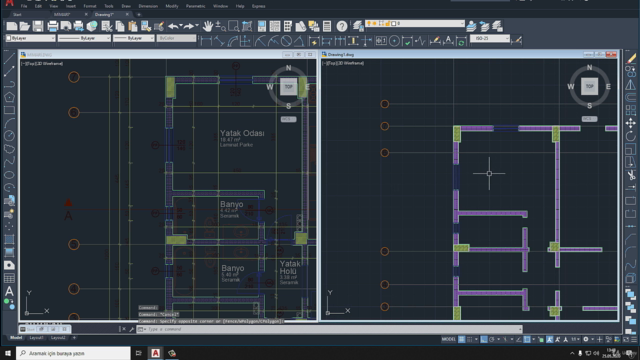Click the Plot printer icon
This screenshot has width=640, height=360.
click(x=53, y=27)
